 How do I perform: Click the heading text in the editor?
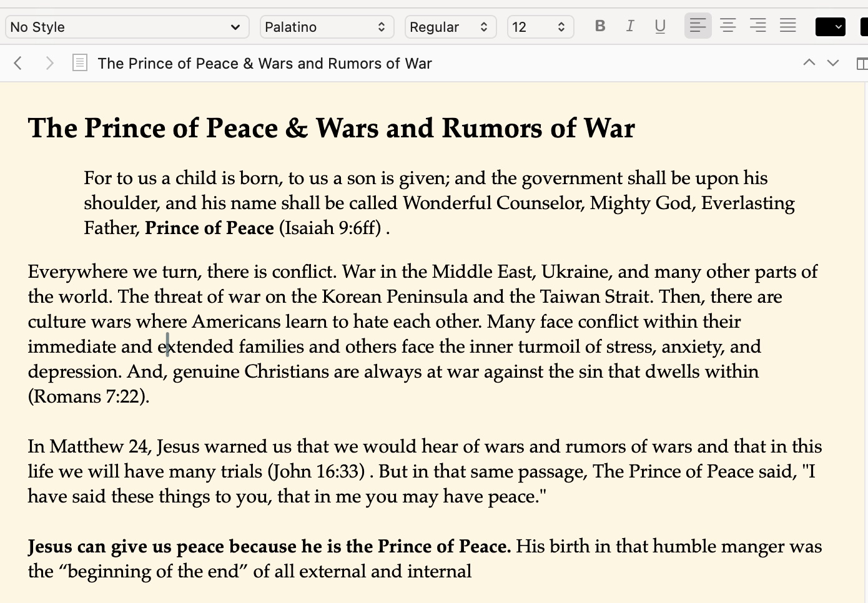[x=331, y=128]
